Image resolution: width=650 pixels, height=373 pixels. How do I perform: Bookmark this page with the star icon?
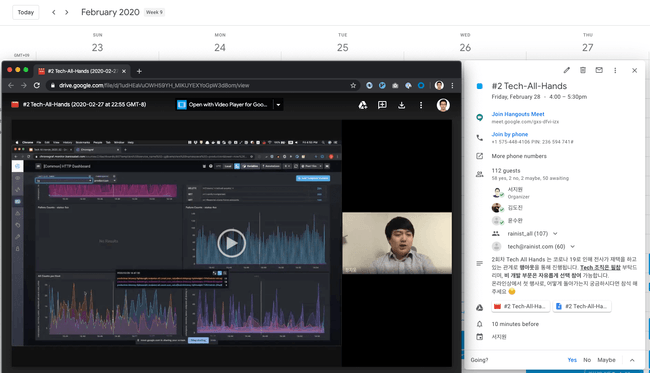tap(353, 85)
